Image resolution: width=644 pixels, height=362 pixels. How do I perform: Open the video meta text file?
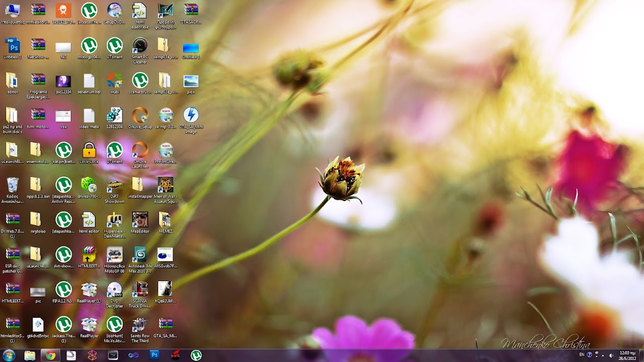point(89,118)
